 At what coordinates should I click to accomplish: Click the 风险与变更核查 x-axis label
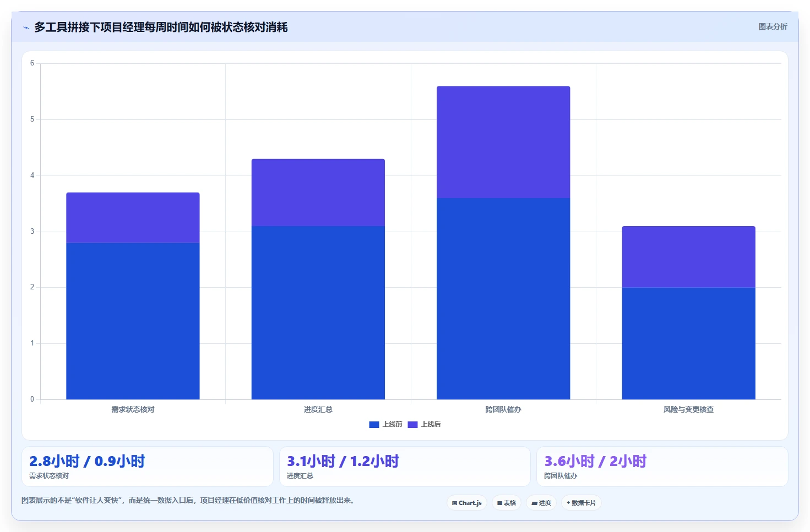689,409
